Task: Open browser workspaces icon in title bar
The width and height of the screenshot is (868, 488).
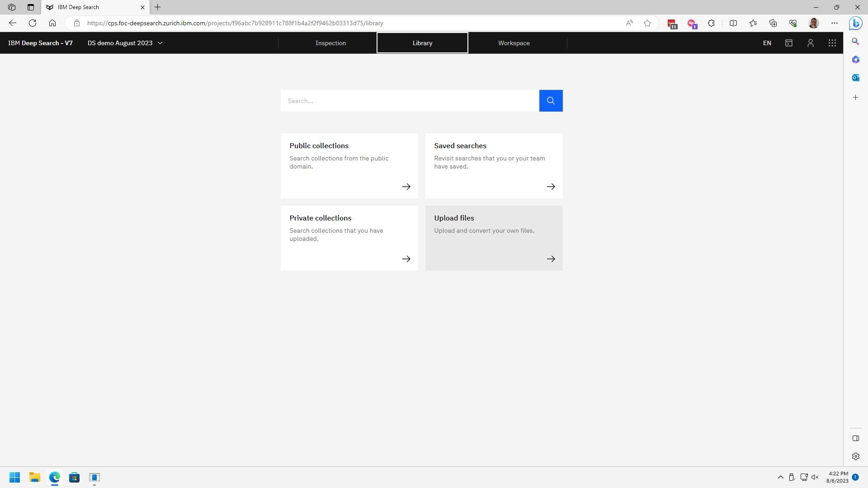Action: 12,7
